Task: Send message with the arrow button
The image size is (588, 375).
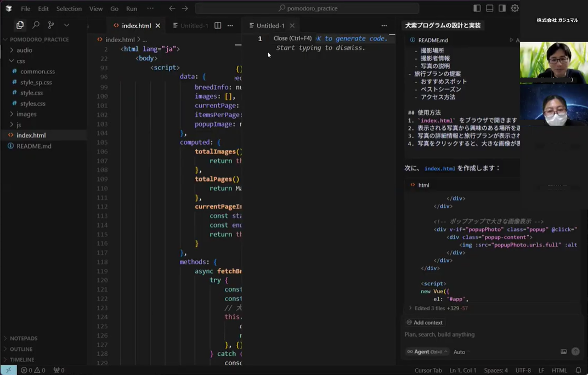Action: (x=575, y=351)
